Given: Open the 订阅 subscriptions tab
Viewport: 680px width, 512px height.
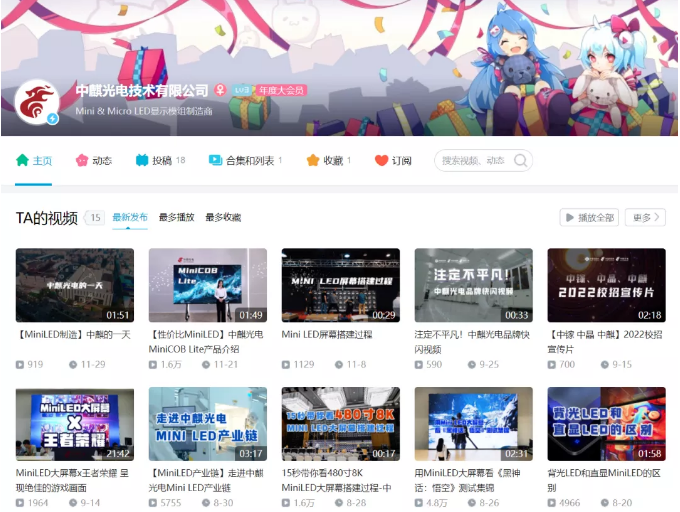Looking at the screenshot, I should tap(393, 161).
